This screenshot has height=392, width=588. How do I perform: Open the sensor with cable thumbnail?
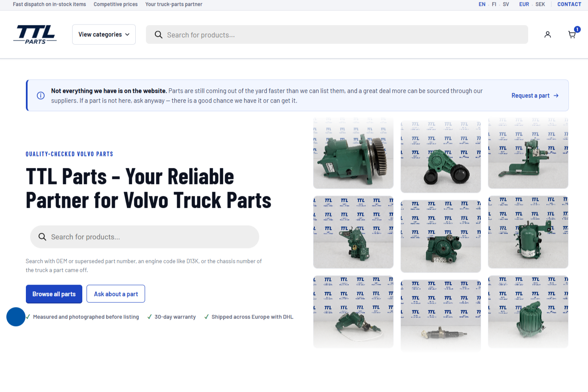[353, 312]
